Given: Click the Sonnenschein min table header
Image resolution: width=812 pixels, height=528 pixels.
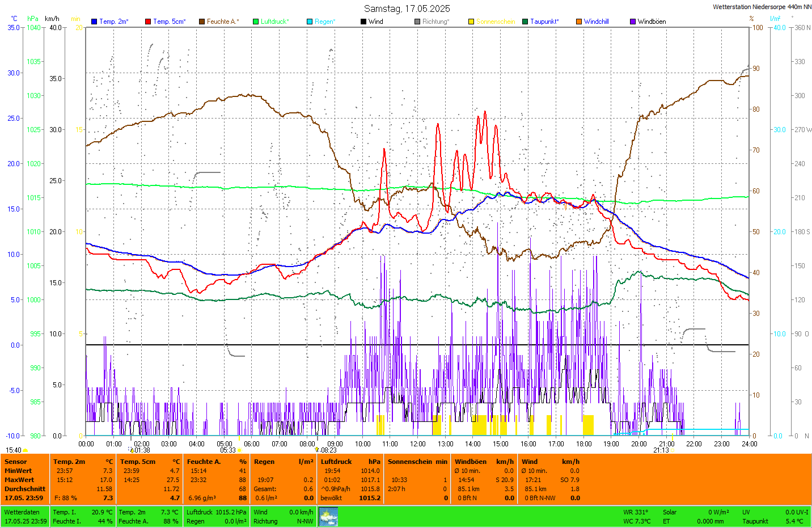Looking at the screenshot, I should [417, 462].
